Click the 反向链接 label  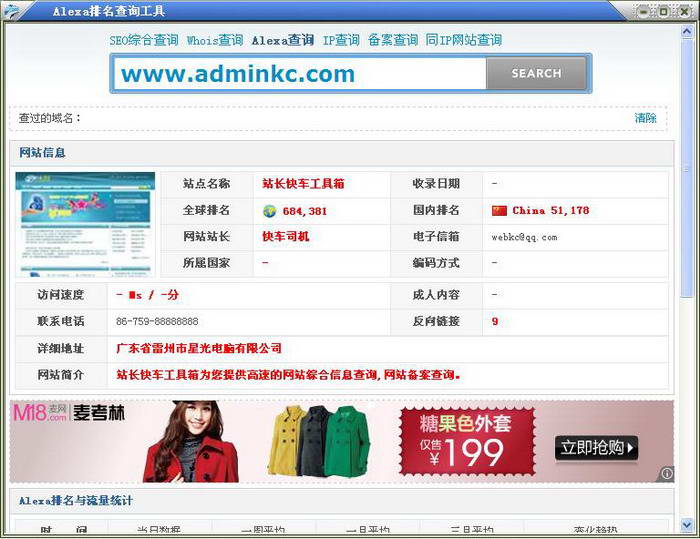[x=436, y=321]
